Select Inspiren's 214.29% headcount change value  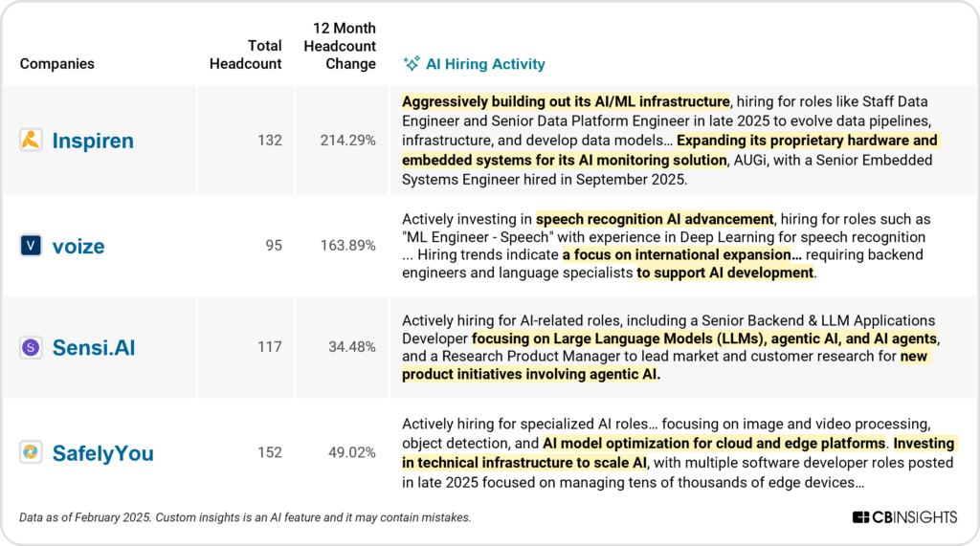coord(348,141)
